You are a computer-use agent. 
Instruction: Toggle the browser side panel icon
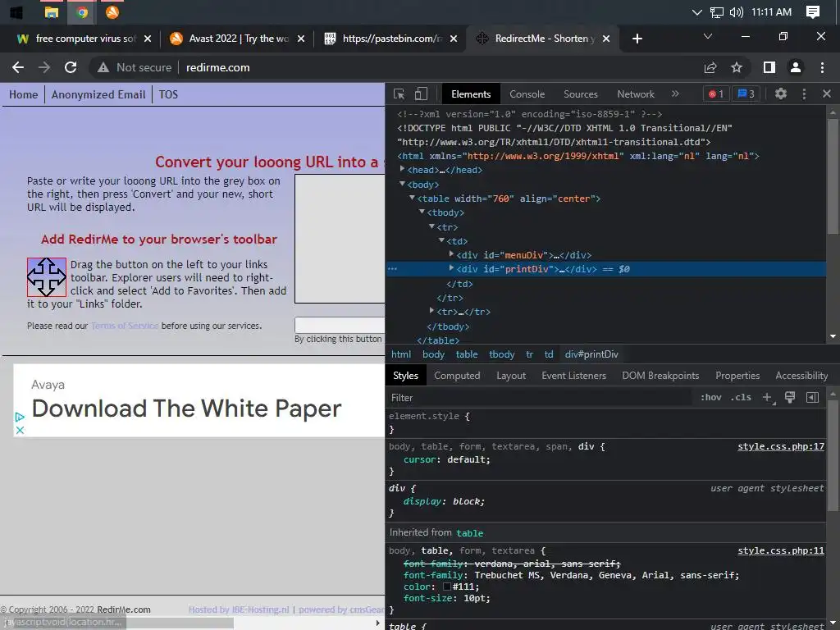769,67
